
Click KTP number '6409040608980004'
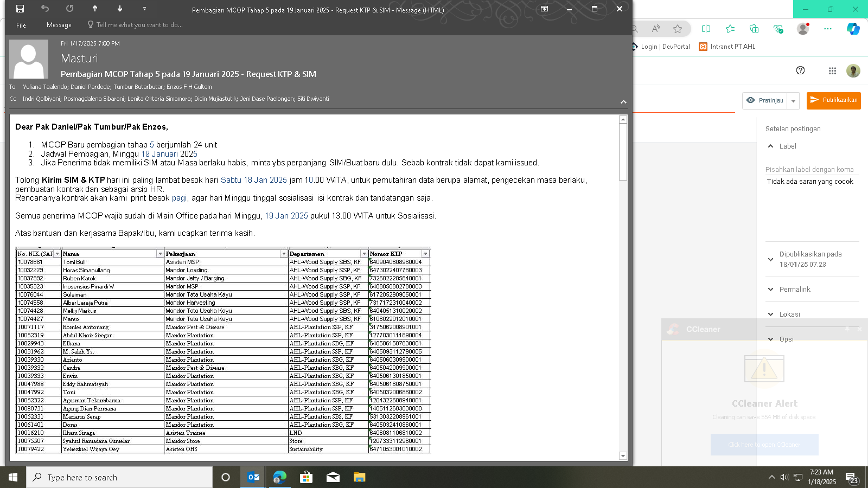pyautogui.click(x=399, y=262)
